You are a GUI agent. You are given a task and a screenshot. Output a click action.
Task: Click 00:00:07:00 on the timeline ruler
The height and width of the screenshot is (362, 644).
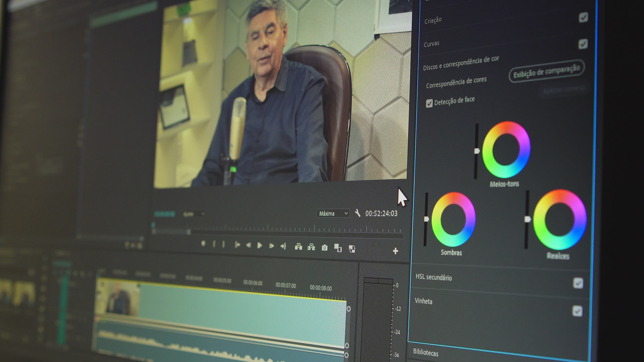pyautogui.click(x=285, y=285)
